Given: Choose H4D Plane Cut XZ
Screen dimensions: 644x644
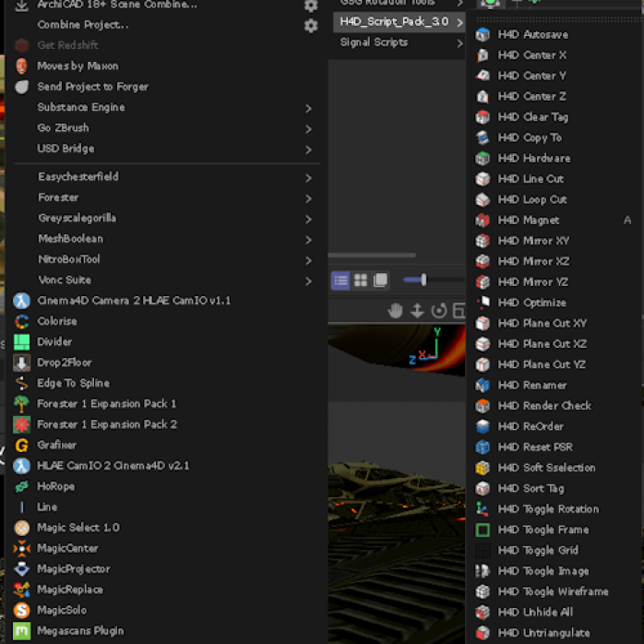Looking at the screenshot, I should 555,344.
